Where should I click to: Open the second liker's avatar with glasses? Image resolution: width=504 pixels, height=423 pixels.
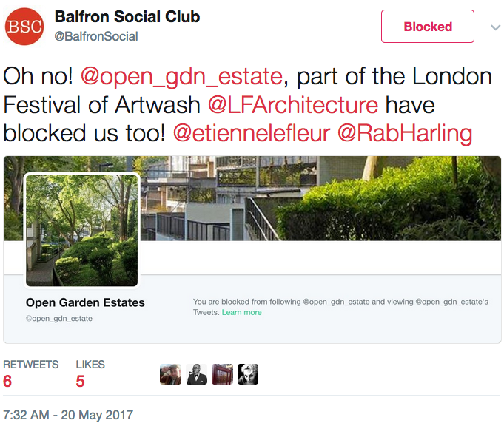[x=196, y=374]
